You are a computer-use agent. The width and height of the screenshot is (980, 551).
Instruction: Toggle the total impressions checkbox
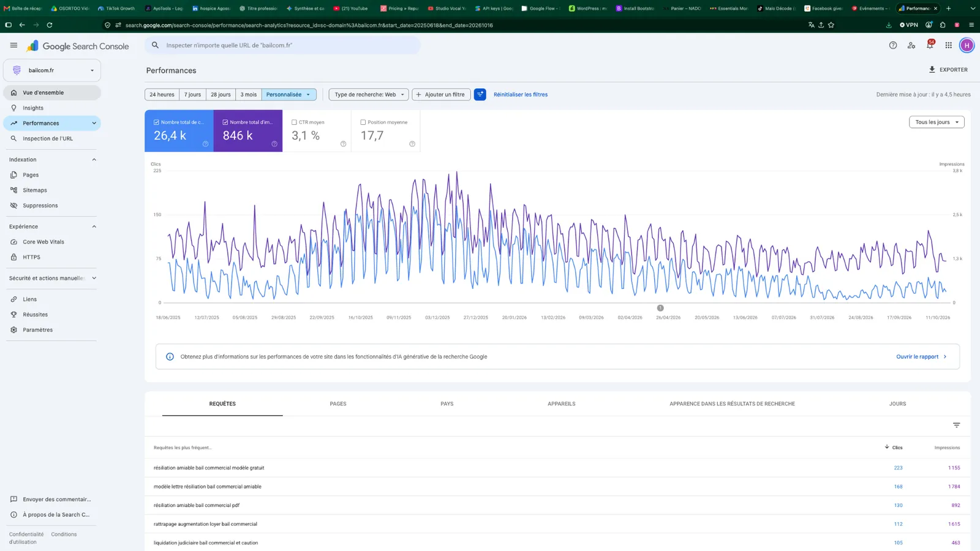point(225,122)
